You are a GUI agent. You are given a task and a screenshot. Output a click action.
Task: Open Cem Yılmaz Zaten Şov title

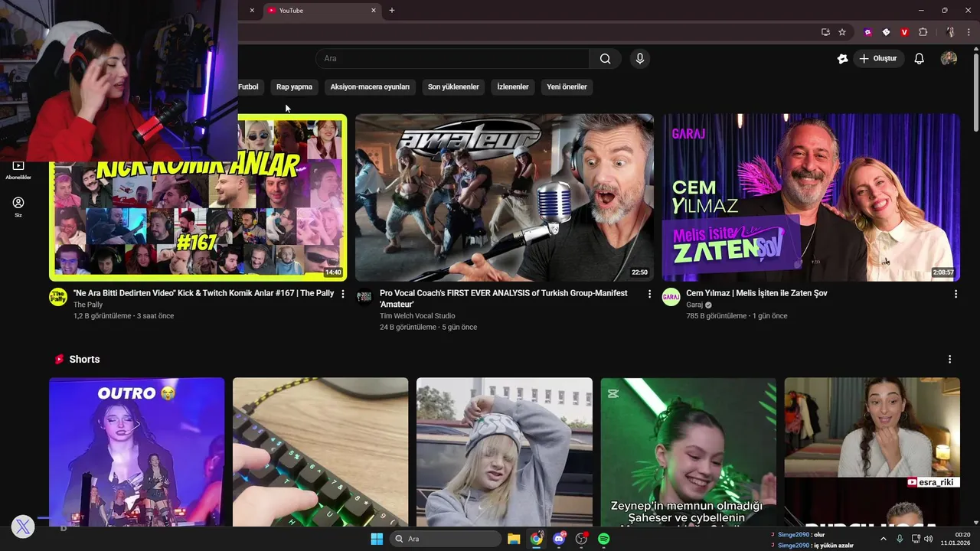756,293
